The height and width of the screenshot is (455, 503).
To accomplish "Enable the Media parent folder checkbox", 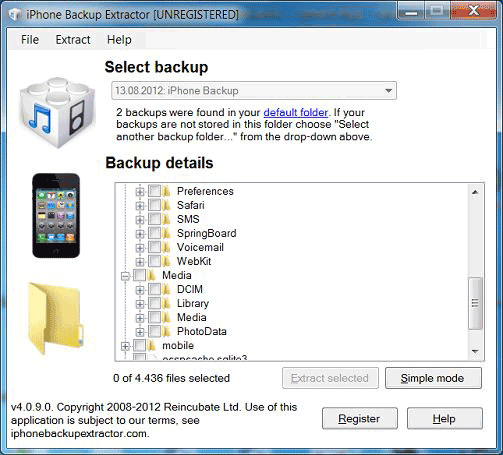I will click(x=139, y=275).
